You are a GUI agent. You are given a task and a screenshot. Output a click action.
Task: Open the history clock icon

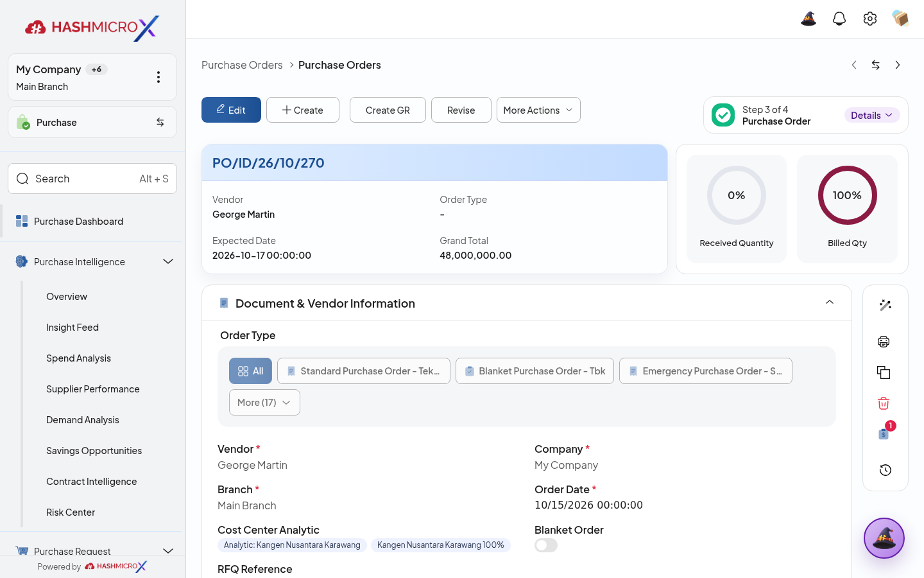pyautogui.click(x=886, y=470)
